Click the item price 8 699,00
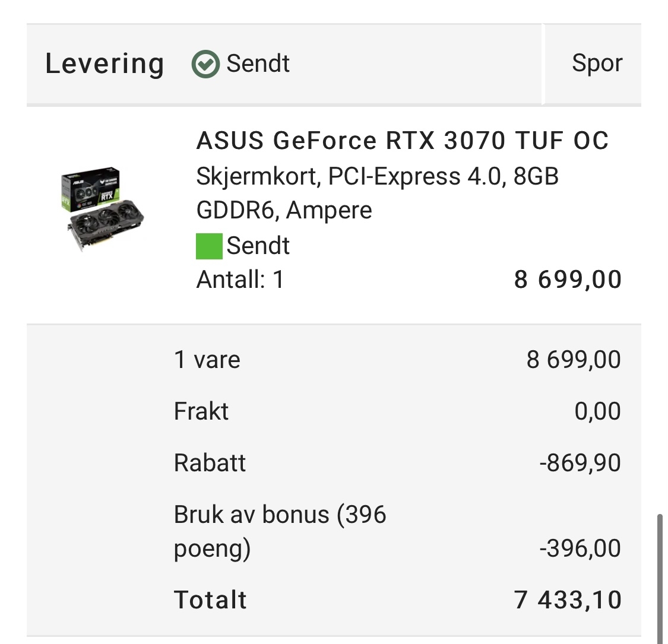 [x=568, y=280]
